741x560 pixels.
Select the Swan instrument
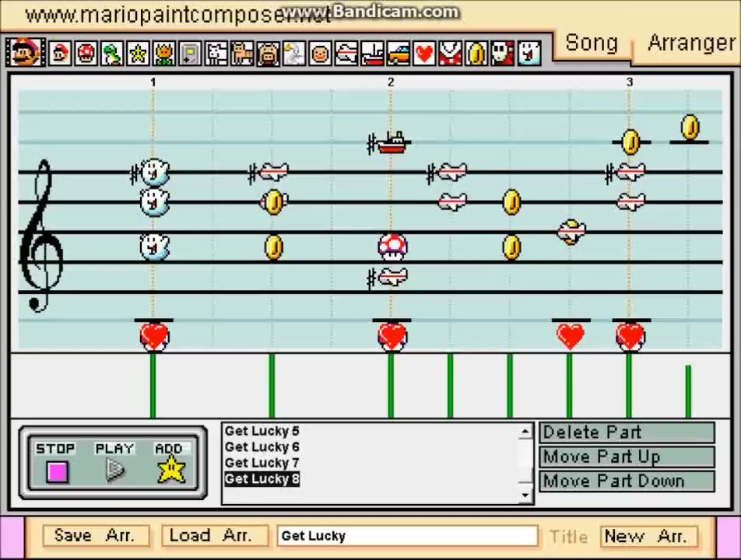click(x=294, y=53)
